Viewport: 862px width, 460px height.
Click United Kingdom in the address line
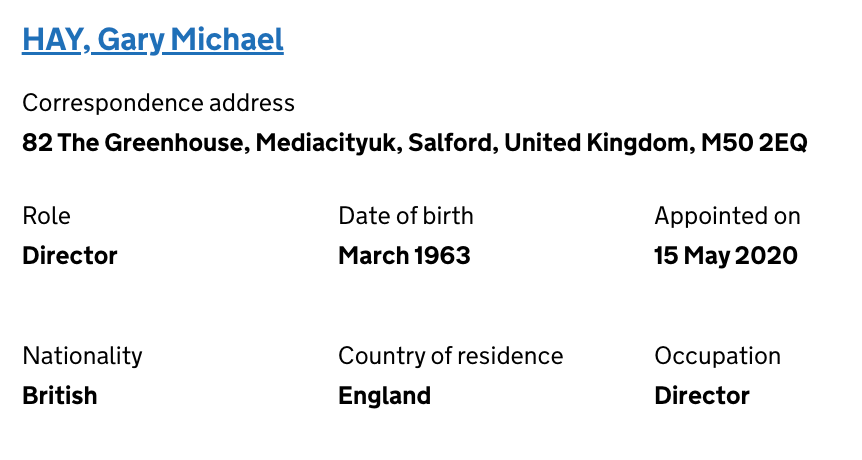[595, 143]
